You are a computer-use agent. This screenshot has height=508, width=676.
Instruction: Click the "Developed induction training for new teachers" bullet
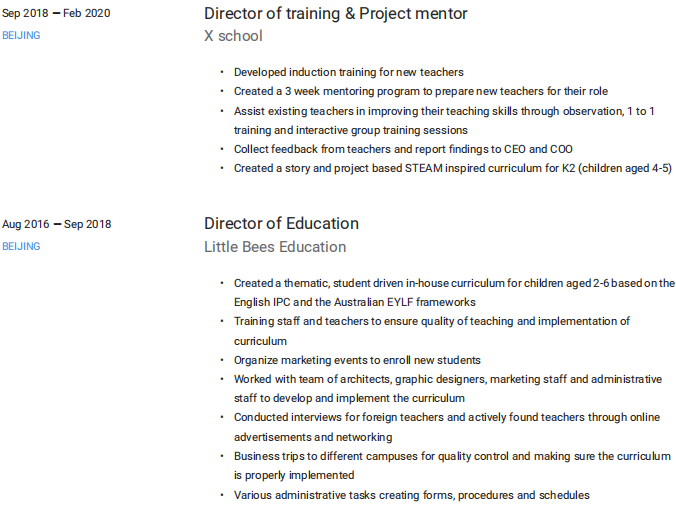tap(349, 72)
